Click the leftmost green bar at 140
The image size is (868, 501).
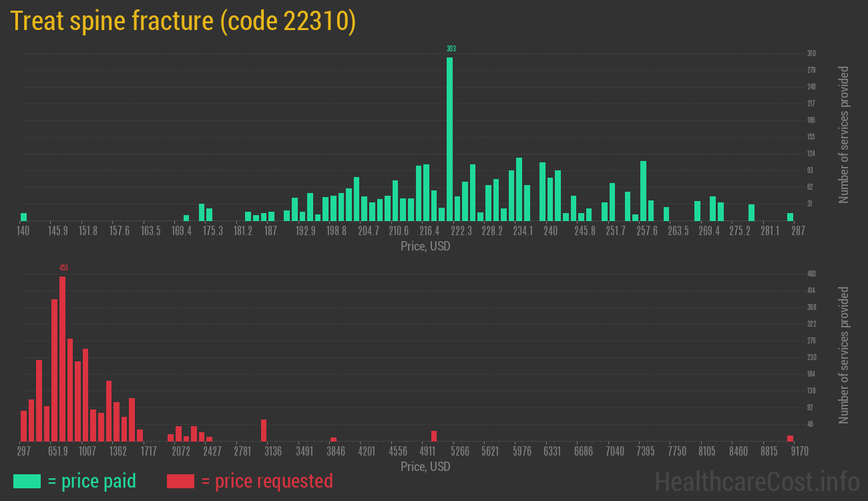[x=23, y=216]
